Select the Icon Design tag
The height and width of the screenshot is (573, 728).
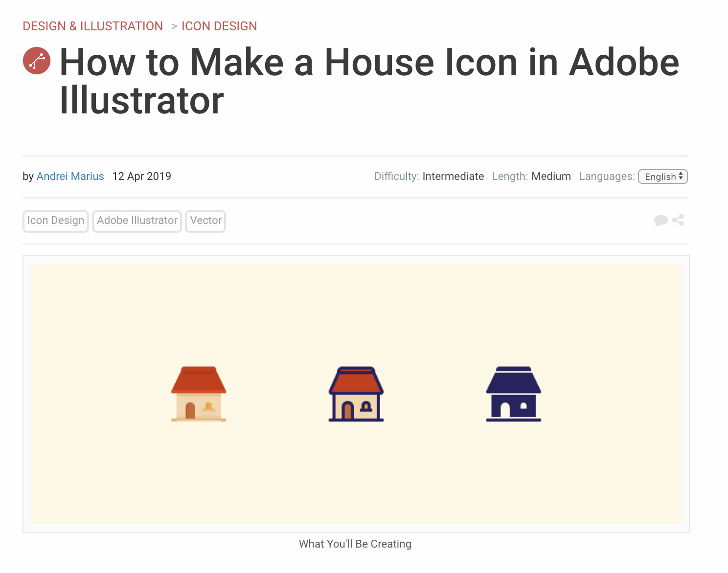pyautogui.click(x=55, y=220)
